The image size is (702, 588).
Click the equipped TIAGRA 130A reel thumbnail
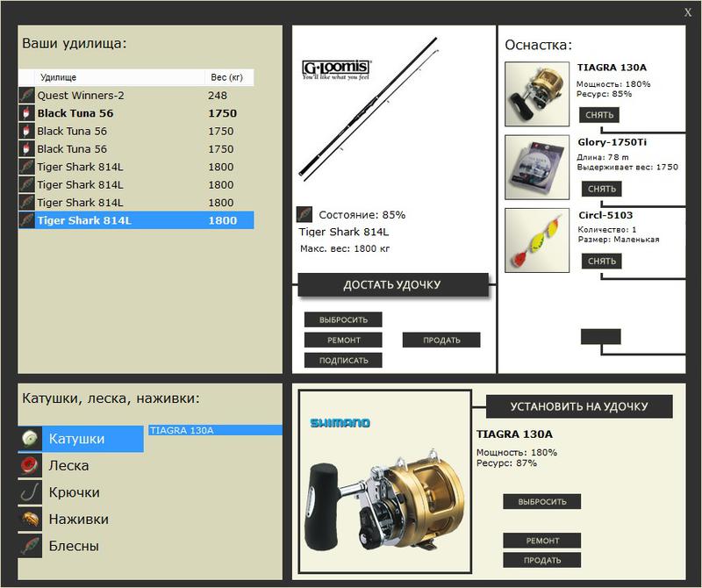coord(537,94)
